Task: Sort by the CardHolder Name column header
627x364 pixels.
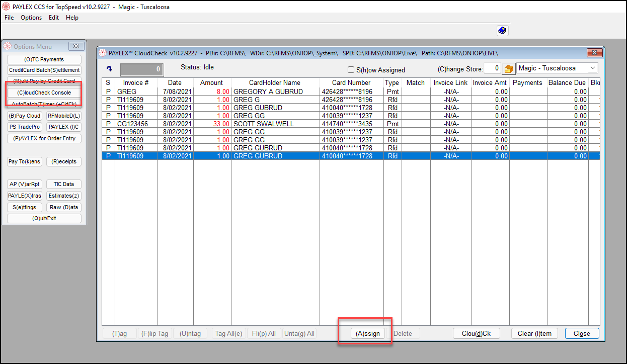Action: tap(275, 82)
